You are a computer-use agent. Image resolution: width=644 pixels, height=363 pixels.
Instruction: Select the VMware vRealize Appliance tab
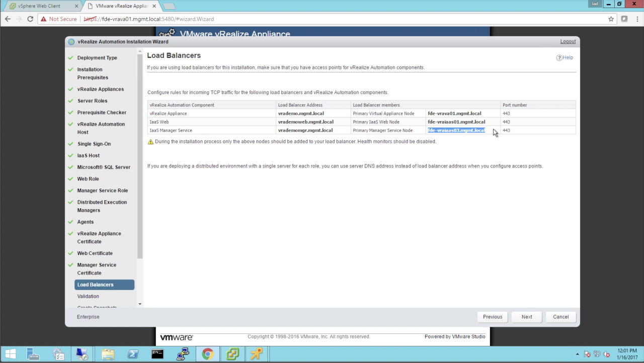tap(121, 6)
